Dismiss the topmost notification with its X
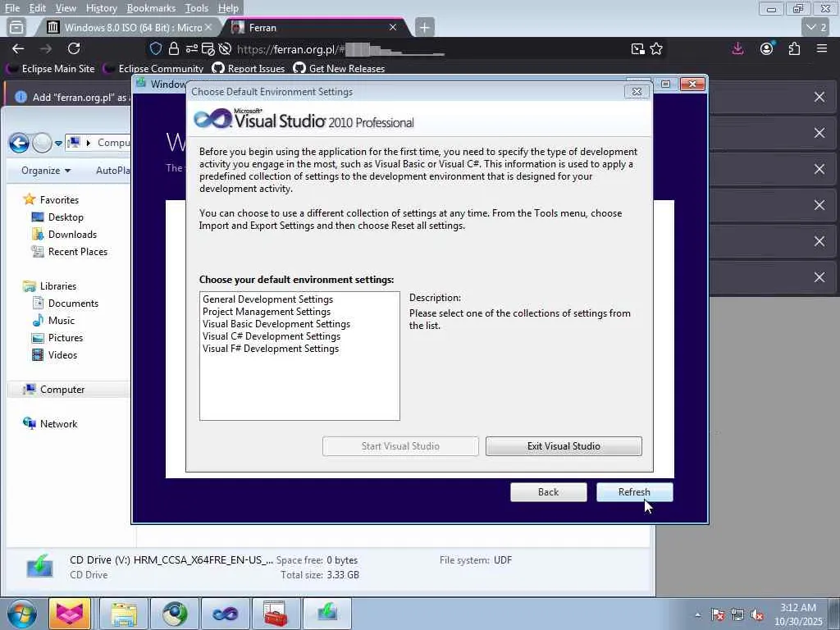Viewport: 840px width, 630px height. [819, 97]
